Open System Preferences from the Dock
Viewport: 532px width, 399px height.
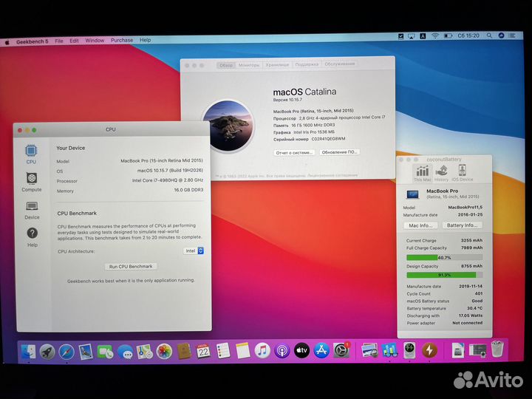341,350
